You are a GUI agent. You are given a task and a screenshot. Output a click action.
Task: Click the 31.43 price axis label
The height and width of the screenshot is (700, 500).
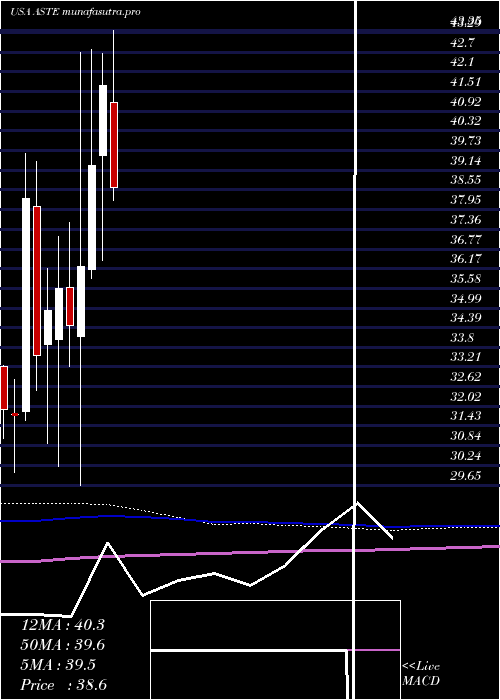tap(466, 416)
